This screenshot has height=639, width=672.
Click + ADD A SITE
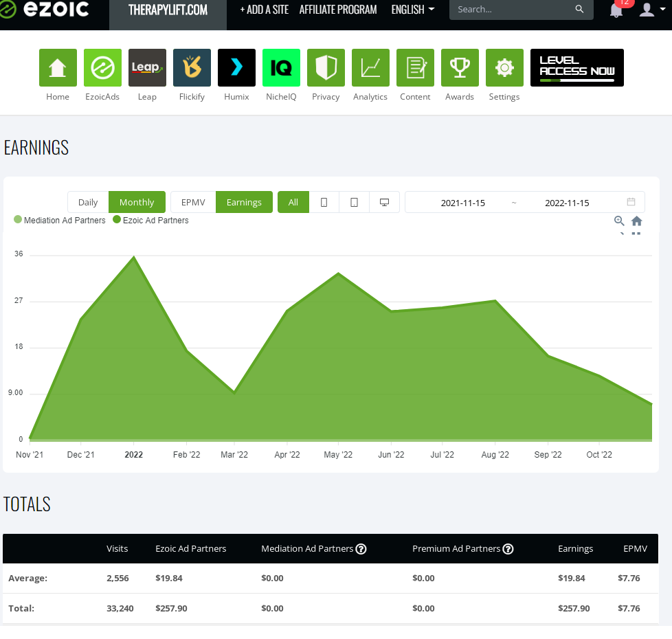(x=264, y=10)
